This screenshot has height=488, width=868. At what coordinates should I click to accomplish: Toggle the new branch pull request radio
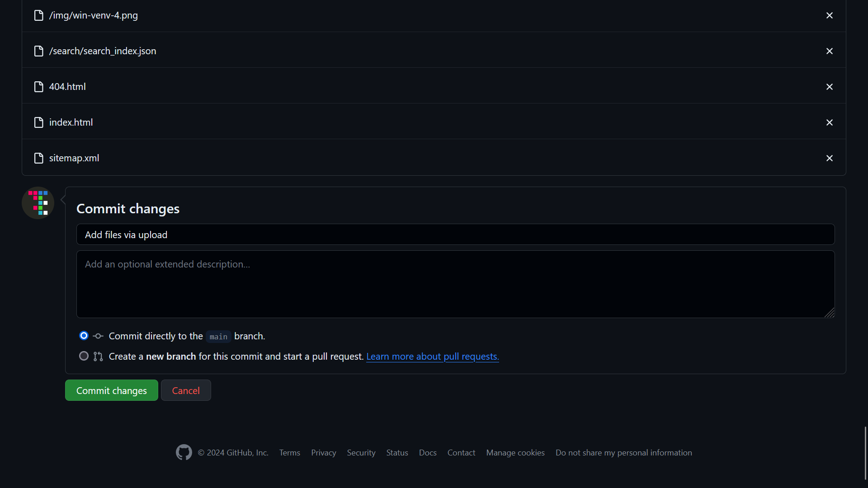pyautogui.click(x=84, y=357)
